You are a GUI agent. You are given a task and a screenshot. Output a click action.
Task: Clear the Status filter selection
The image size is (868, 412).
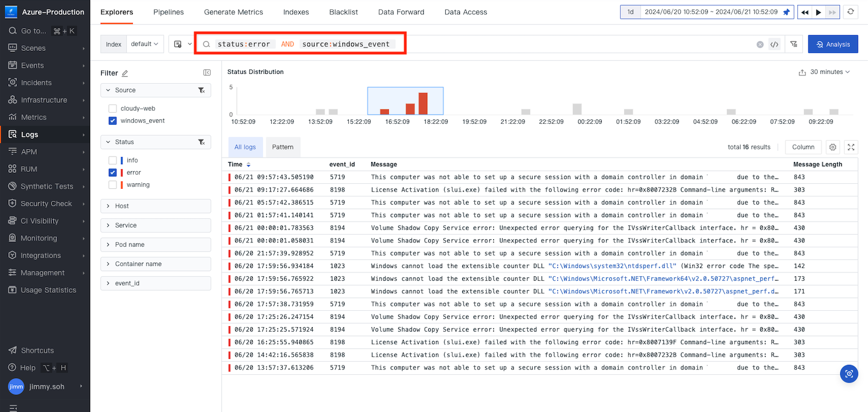click(x=201, y=142)
